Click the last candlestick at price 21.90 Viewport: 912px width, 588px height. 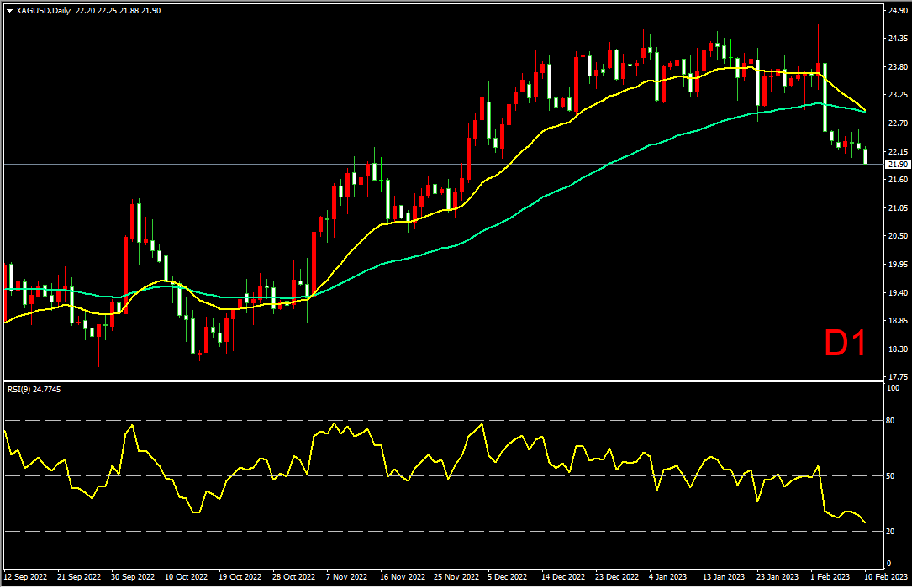tap(866, 156)
